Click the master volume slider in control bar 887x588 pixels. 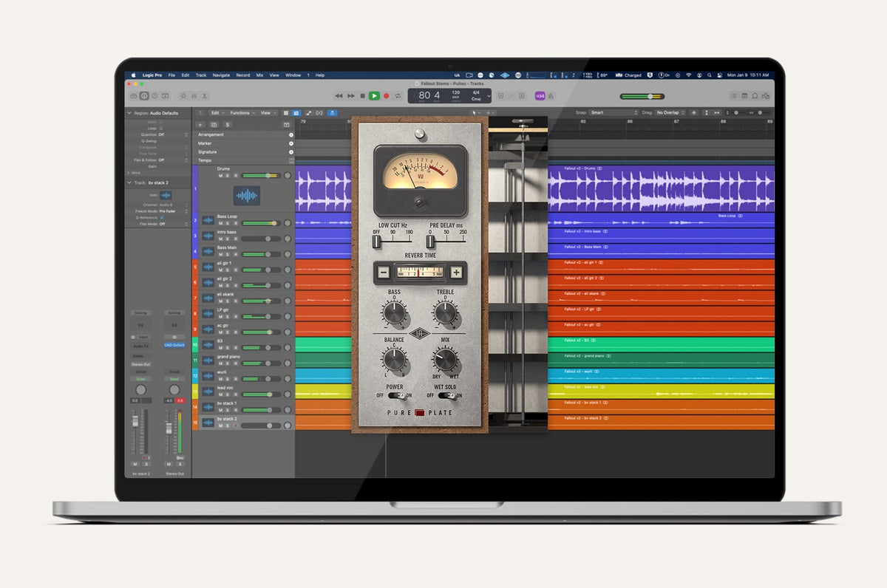(x=642, y=96)
